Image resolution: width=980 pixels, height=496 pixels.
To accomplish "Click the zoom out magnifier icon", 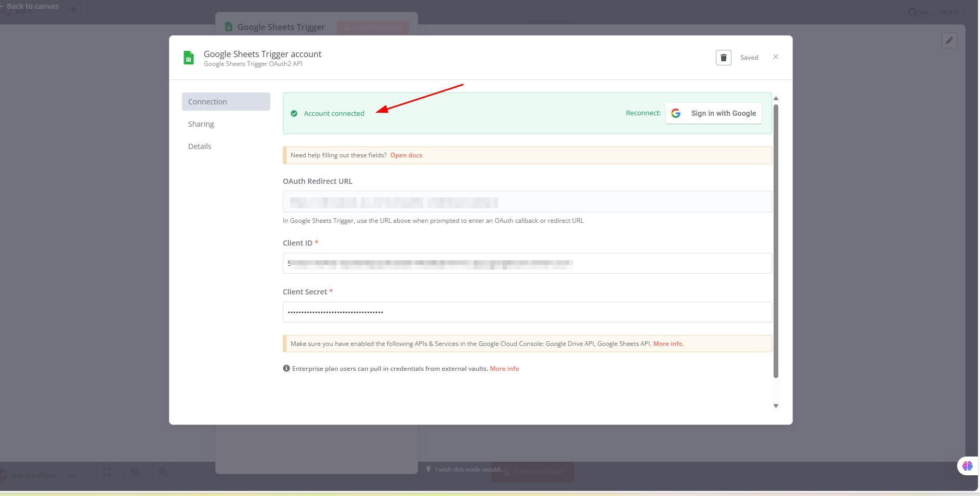I will 163,472.
